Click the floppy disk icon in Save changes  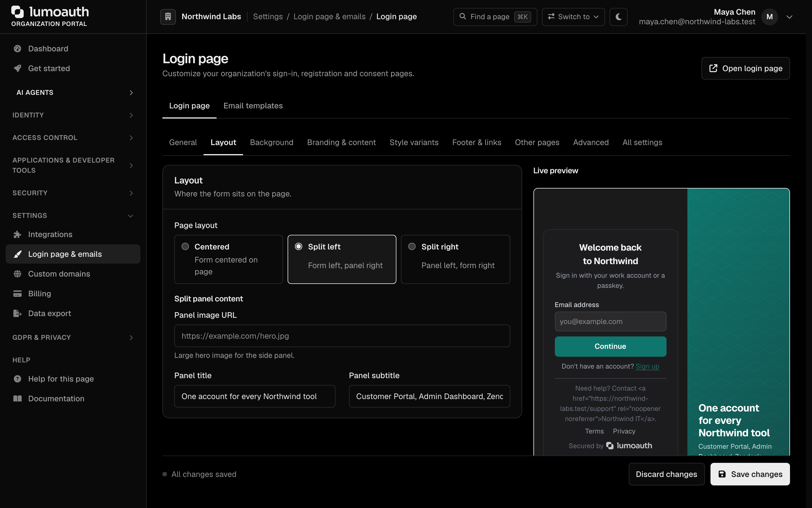pyautogui.click(x=722, y=474)
